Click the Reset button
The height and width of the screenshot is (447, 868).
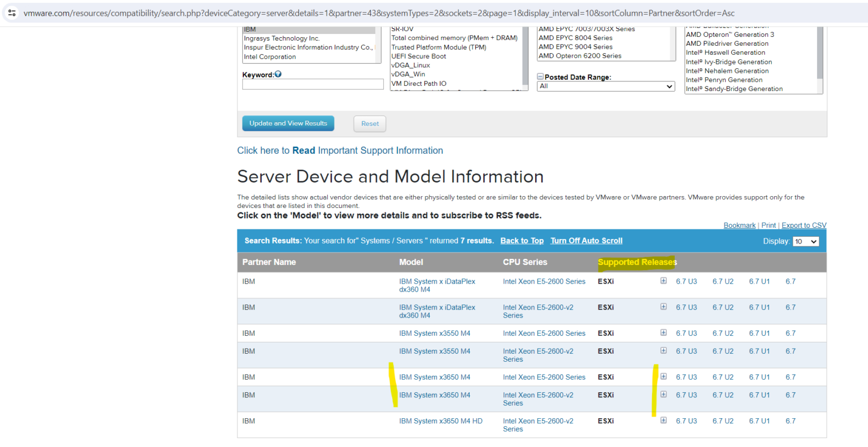click(370, 123)
